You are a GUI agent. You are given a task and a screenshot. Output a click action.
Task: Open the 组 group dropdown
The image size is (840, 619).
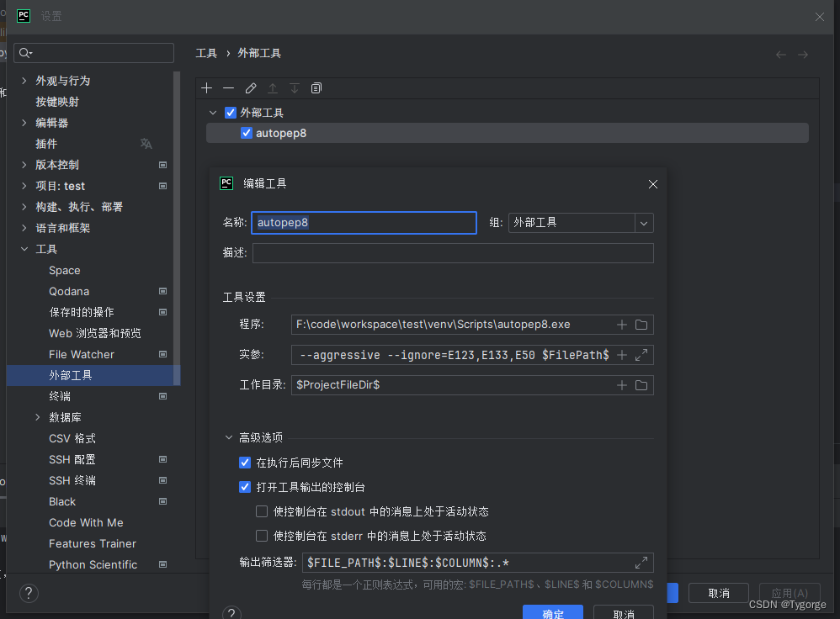[x=643, y=222]
